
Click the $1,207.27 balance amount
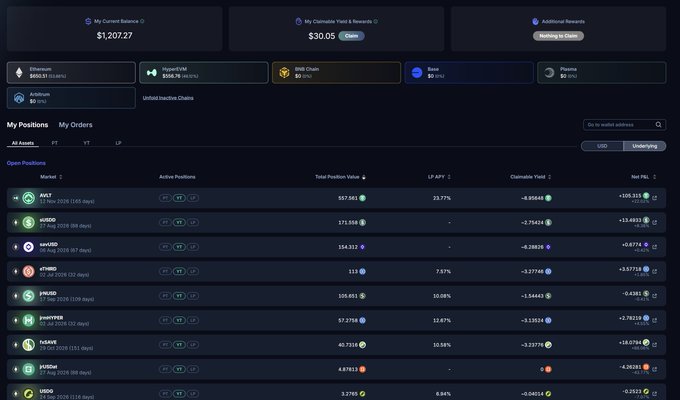click(114, 36)
